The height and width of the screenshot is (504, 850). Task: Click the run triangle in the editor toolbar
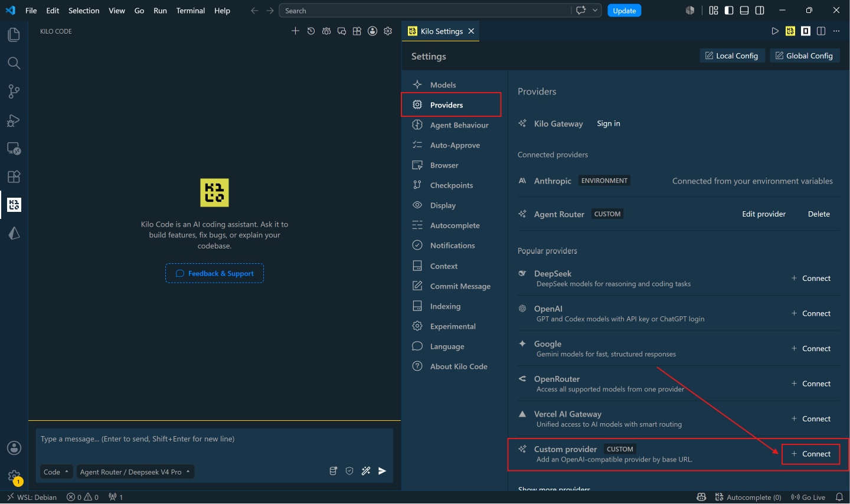775,31
